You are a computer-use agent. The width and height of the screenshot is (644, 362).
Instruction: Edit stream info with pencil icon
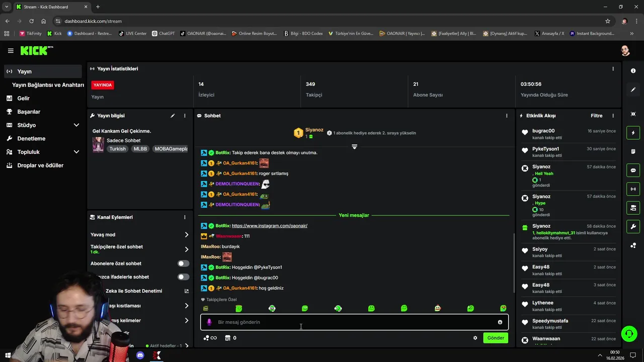tap(173, 116)
